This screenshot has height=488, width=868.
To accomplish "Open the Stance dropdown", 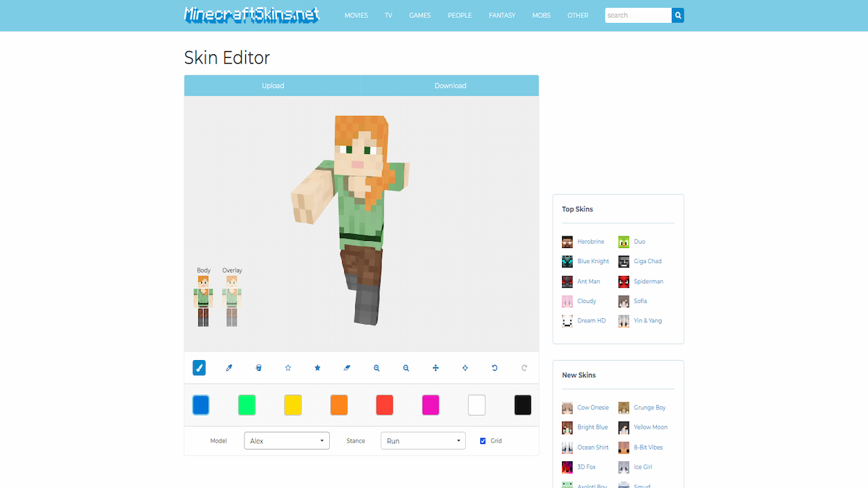I will coord(422,440).
